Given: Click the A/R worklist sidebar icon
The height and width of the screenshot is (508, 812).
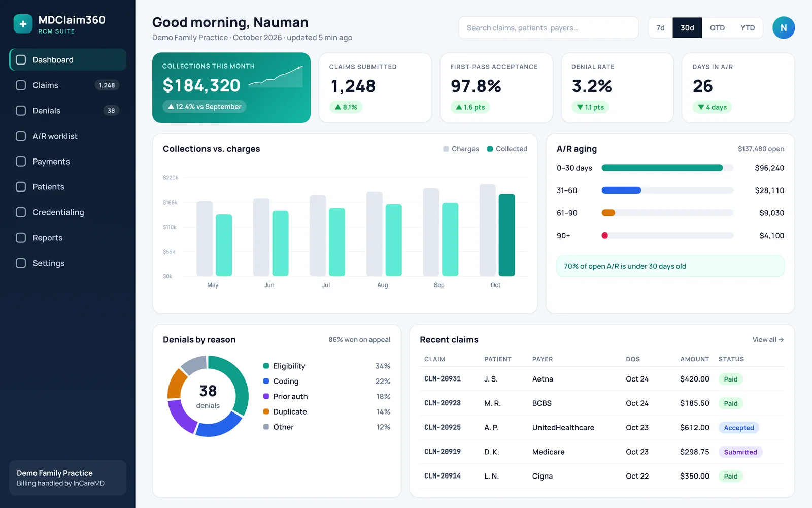Looking at the screenshot, I should (21, 136).
